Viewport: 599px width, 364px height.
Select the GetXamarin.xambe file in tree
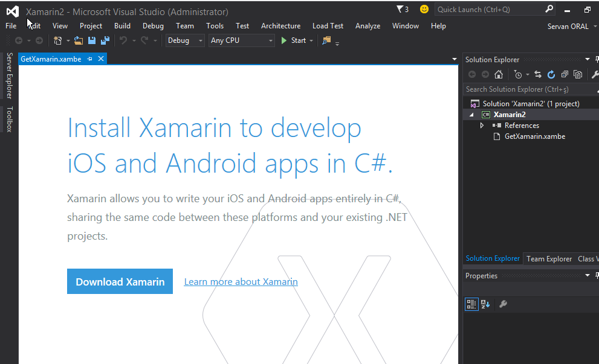pyautogui.click(x=535, y=136)
